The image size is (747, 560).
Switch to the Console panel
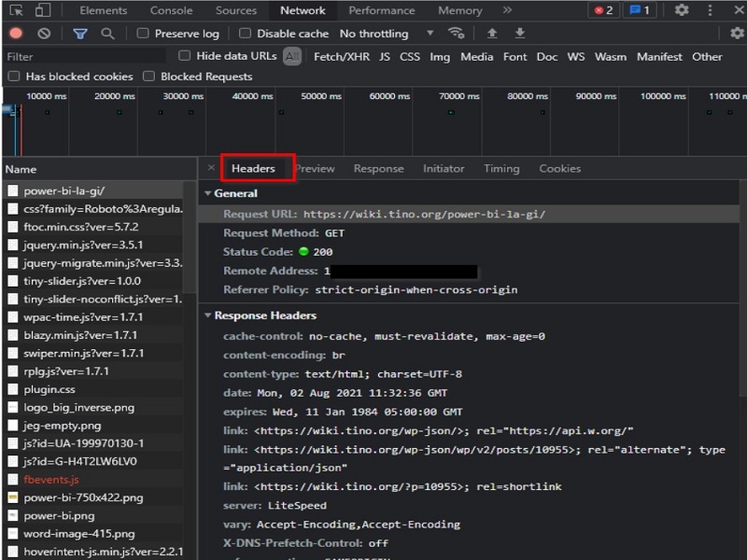point(171,10)
